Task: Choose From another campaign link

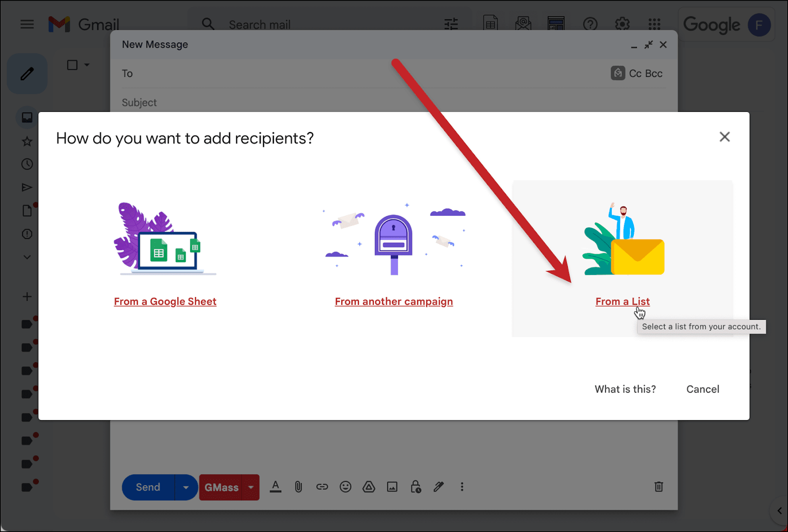Action: pos(394,301)
